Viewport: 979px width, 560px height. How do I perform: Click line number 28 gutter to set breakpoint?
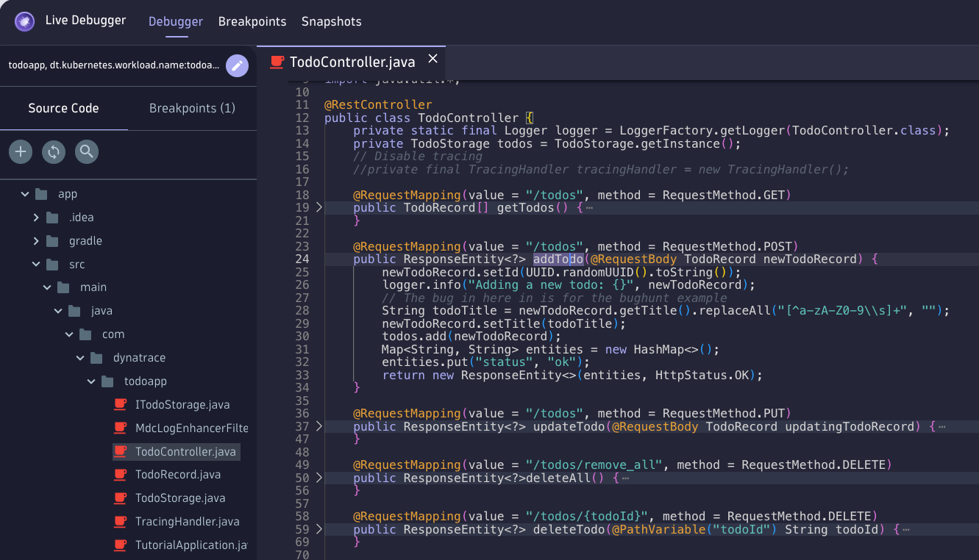tap(302, 311)
